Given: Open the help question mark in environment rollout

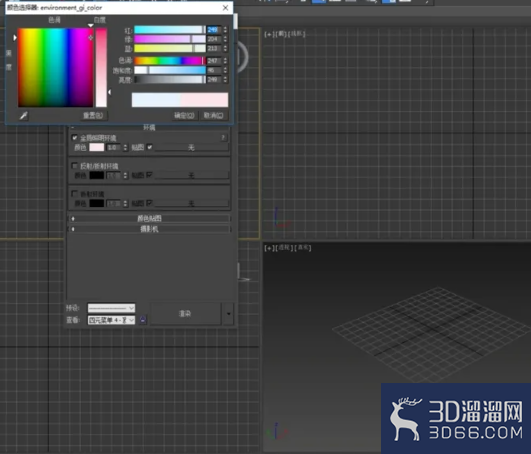Looking at the screenshot, I should point(223,137).
